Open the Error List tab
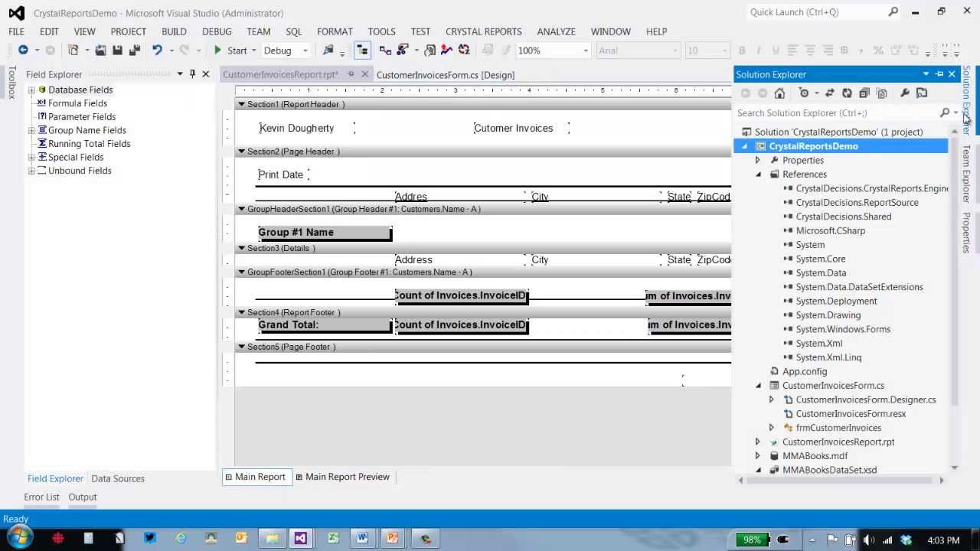This screenshot has height=551, width=980. tap(41, 497)
